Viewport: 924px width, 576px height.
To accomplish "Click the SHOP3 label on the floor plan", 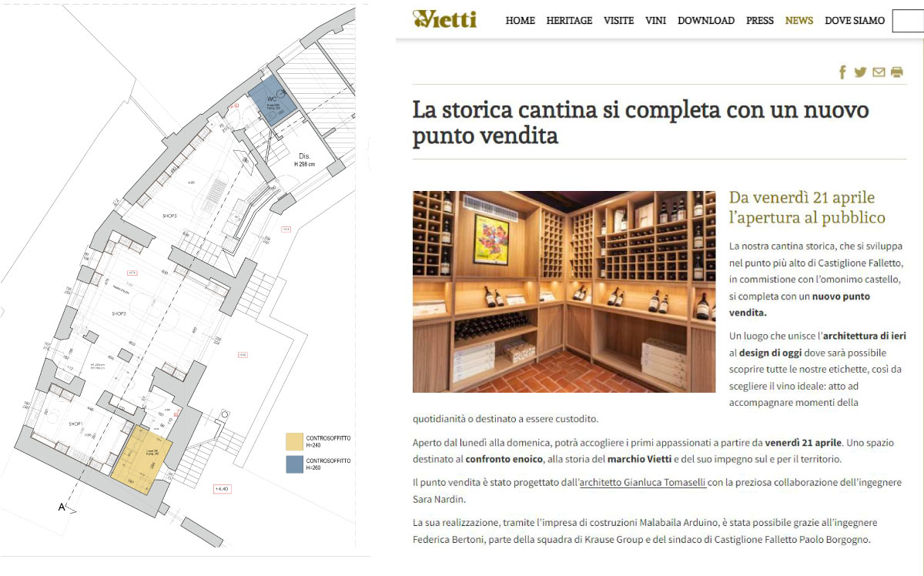I will tap(169, 216).
